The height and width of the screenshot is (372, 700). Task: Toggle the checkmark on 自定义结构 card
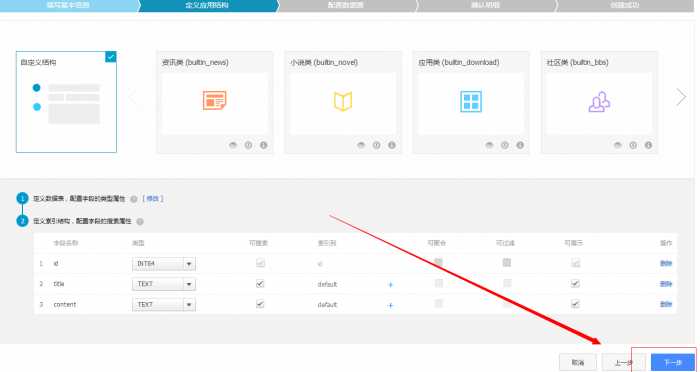coord(111,57)
